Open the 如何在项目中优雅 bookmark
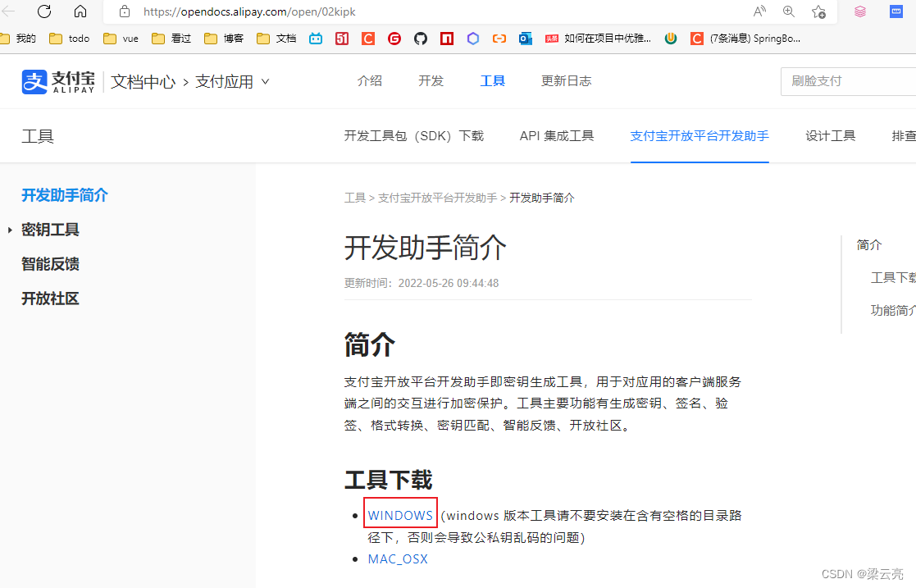Viewport: 916px width, 588px height. [598, 39]
